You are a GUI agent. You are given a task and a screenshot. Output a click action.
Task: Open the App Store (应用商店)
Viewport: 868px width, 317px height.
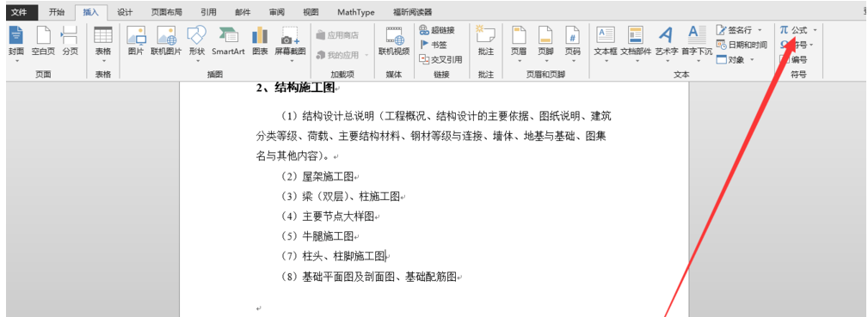tap(337, 35)
